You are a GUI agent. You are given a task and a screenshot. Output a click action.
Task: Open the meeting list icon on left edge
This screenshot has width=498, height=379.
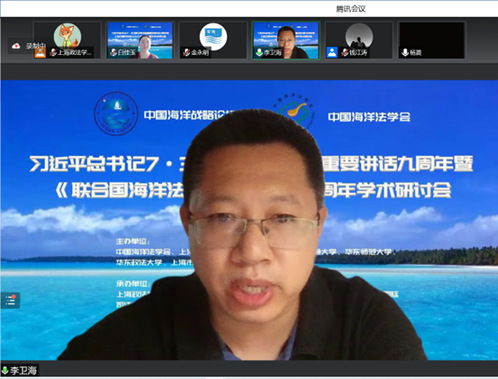coord(10,301)
